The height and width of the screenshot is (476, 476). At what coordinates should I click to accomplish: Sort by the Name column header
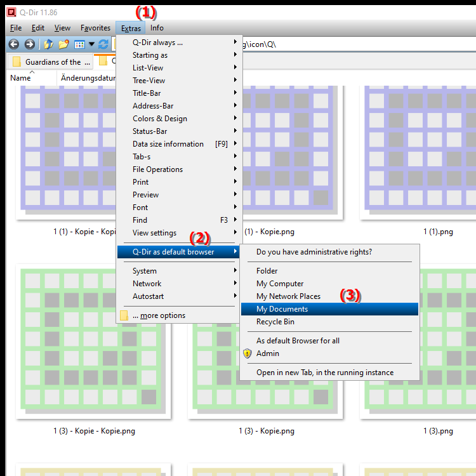31,78
